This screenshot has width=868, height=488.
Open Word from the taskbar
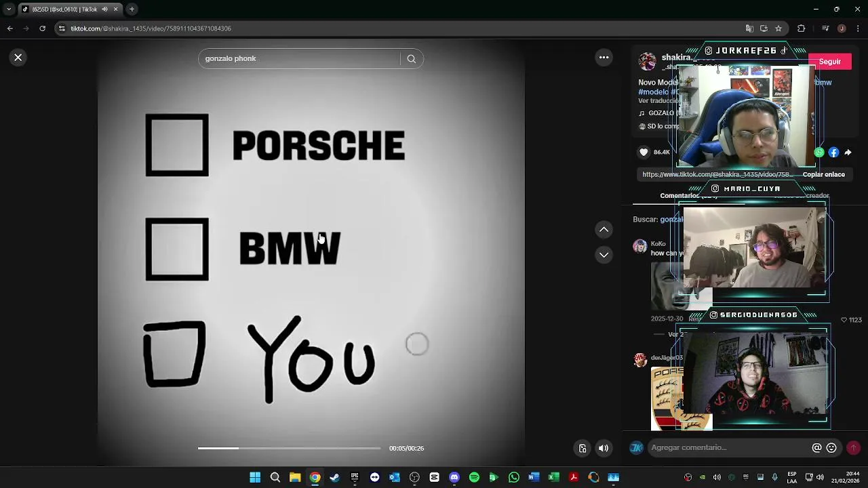click(534, 477)
